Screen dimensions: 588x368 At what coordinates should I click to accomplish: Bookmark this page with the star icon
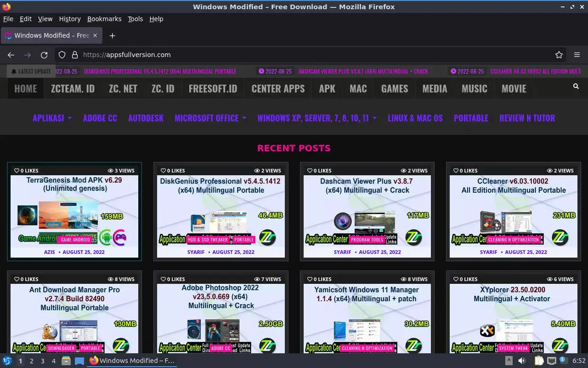559,55
